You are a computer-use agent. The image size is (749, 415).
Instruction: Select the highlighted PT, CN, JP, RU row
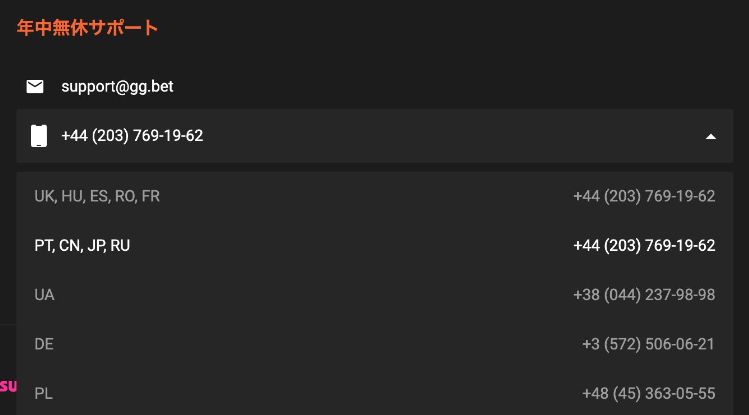(x=374, y=245)
